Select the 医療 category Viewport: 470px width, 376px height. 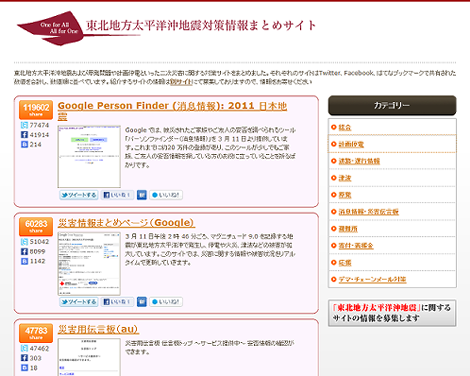pyautogui.click(x=345, y=263)
